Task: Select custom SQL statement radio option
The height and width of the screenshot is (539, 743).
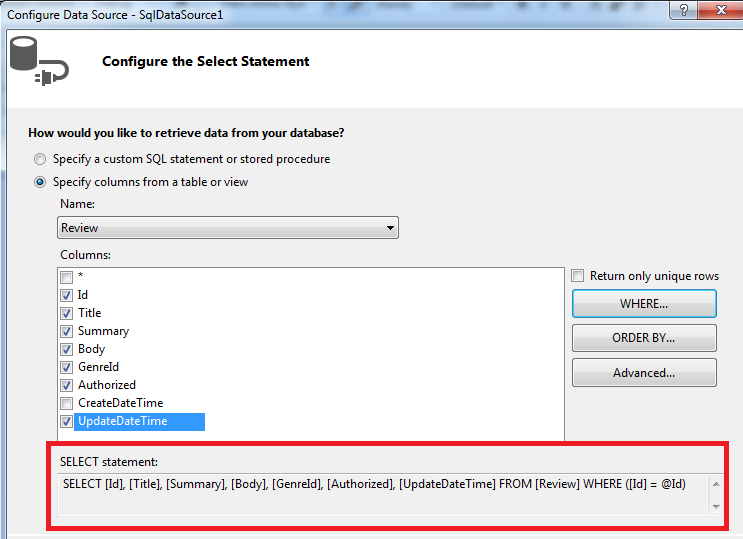Action: pos(40,159)
